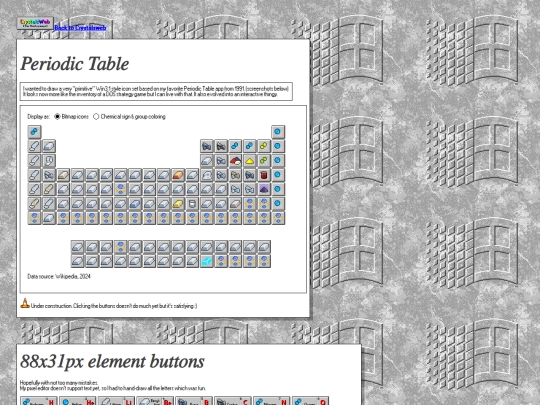Viewport: 540px width, 405px height.
Task: Click the Radium metal bar icon
Action: [x=49, y=218]
